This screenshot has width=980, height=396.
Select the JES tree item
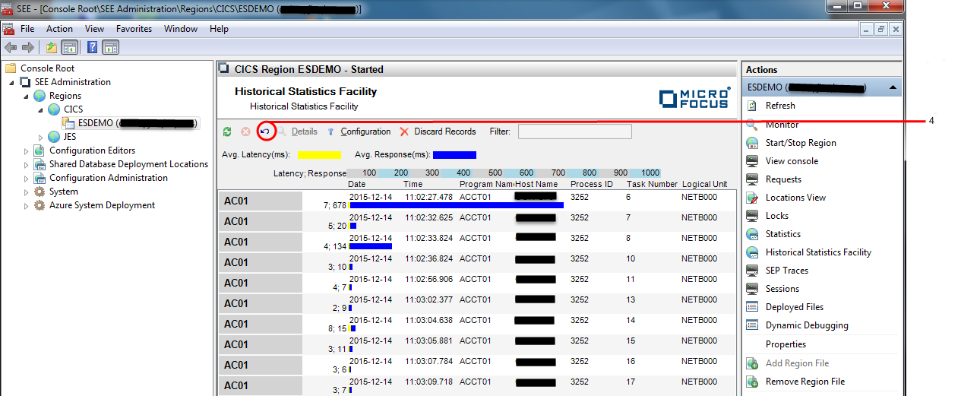coord(70,137)
